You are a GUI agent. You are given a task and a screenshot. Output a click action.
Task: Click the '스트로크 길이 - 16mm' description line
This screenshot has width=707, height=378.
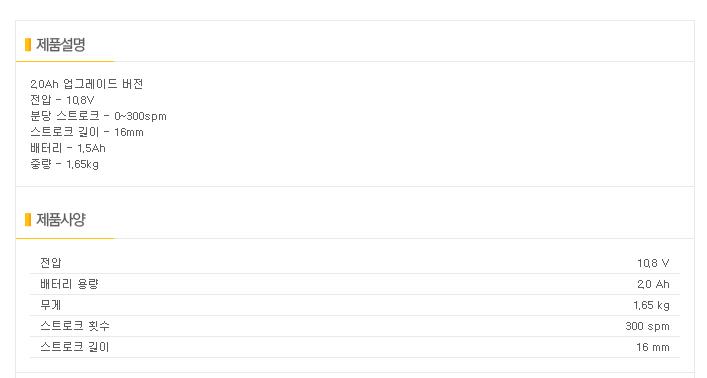[87, 132]
